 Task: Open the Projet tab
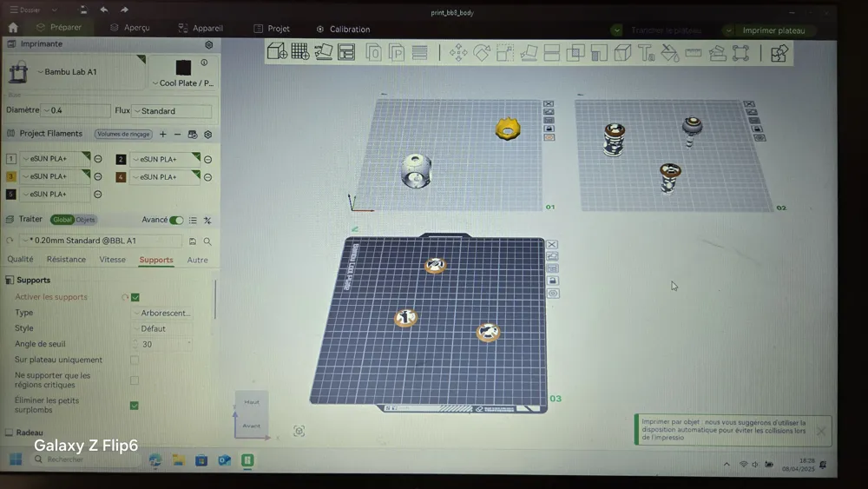point(272,29)
